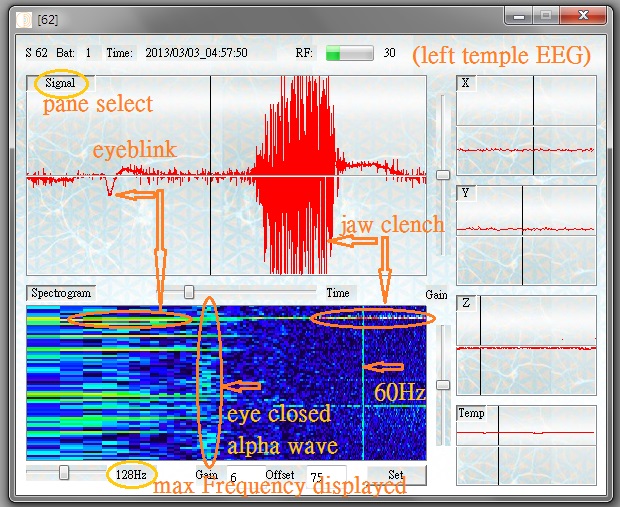Screen dimensions: 620x507
Task: Click the Gain input field
Action: coord(245,475)
